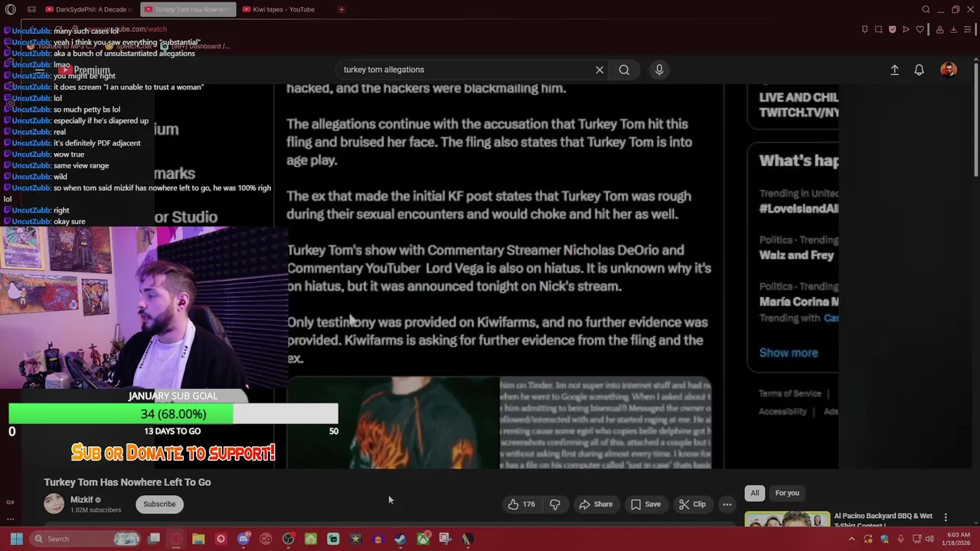The width and height of the screenshot is (980, 551).
Task: Bookmark page with heart icon
Action: [920, 29]
